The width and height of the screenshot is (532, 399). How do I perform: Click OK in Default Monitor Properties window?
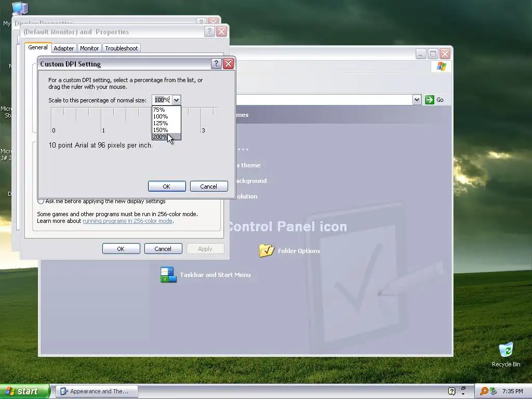click(121, 249)
